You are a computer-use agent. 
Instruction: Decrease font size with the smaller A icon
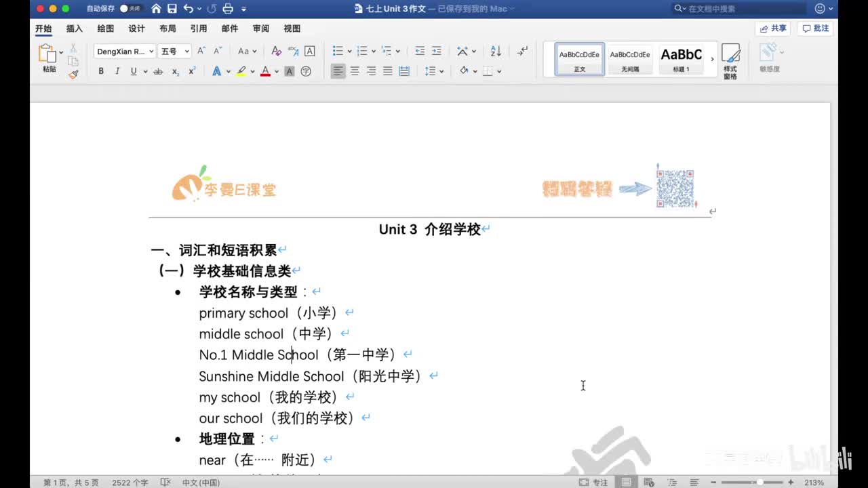click(x=218, y=51)
